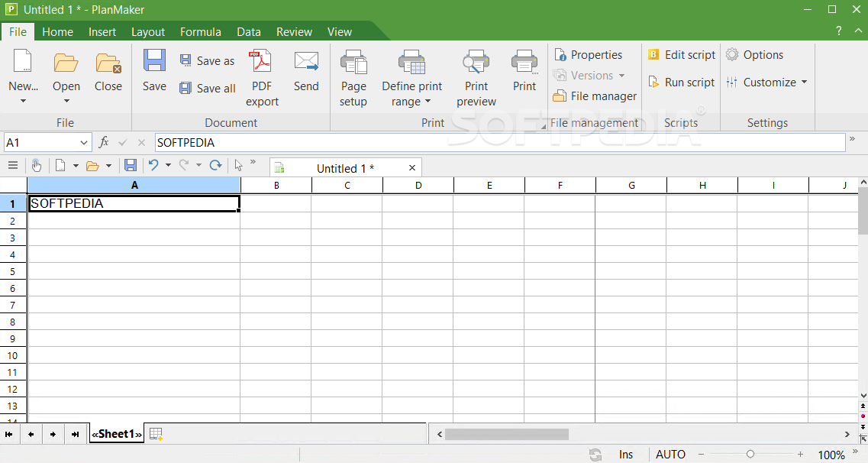Screen dimensions: 868x463
Task: Click the New document icon in ribbon
Action: pos(23,60)
